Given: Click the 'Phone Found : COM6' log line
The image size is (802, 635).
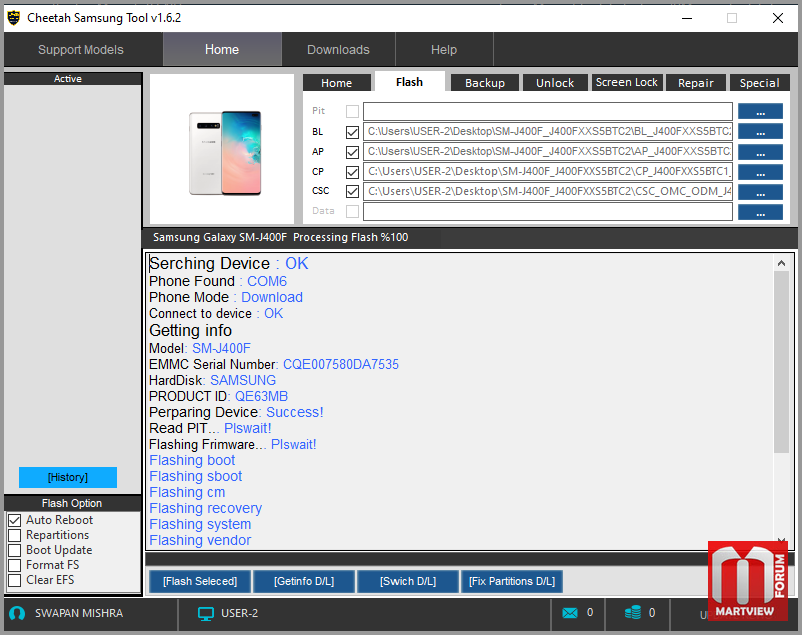Looking at the screenshot, I should [218, 281].
